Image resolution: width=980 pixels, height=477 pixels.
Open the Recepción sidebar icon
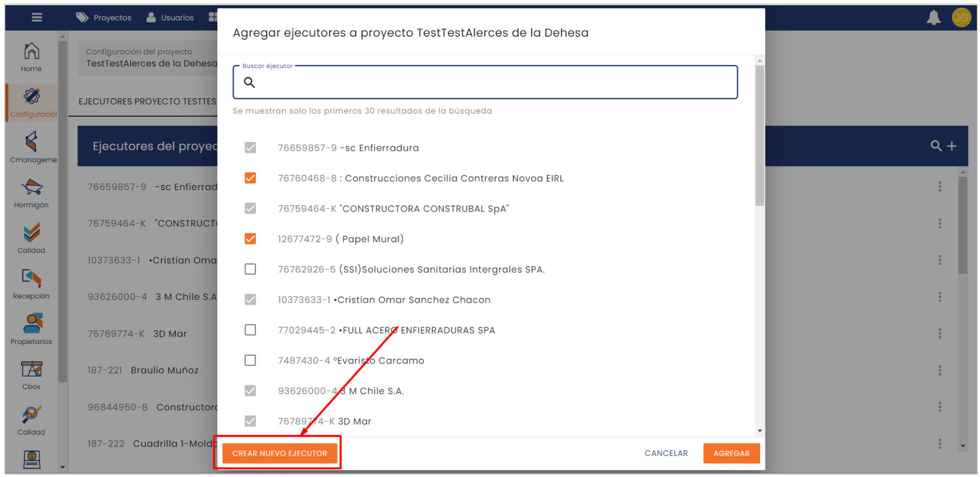31,284
